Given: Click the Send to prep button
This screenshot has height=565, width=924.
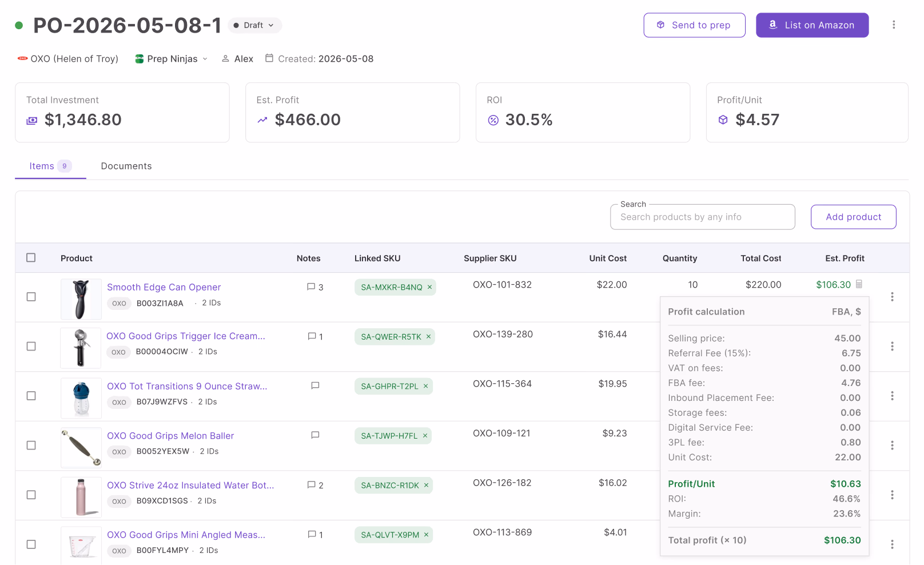Looking at the screenshot, I should [694, 25].
